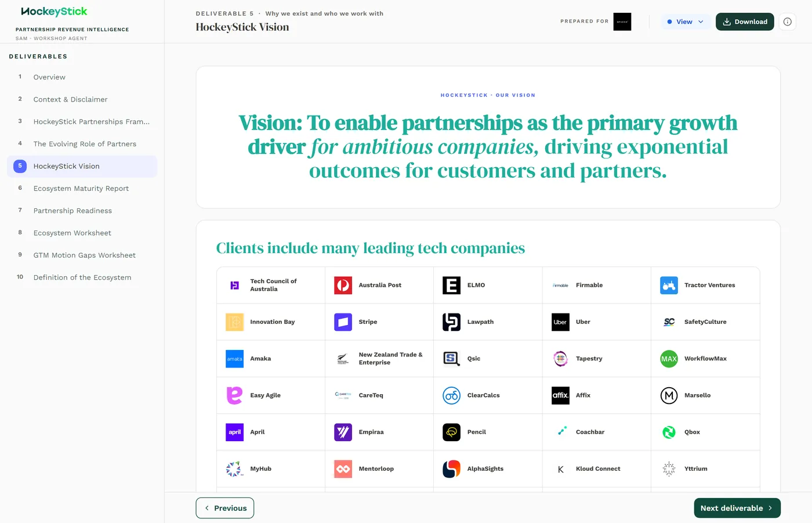Click the MyHub logo icon
Image resolution: width=812 pixels, height=523 pixels.
tap(234, 469)
